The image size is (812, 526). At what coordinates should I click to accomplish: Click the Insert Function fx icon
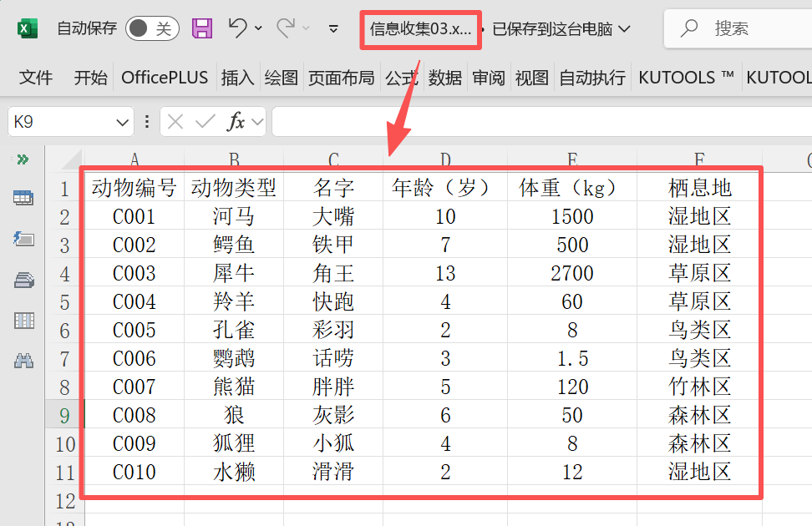coord(237,121)
